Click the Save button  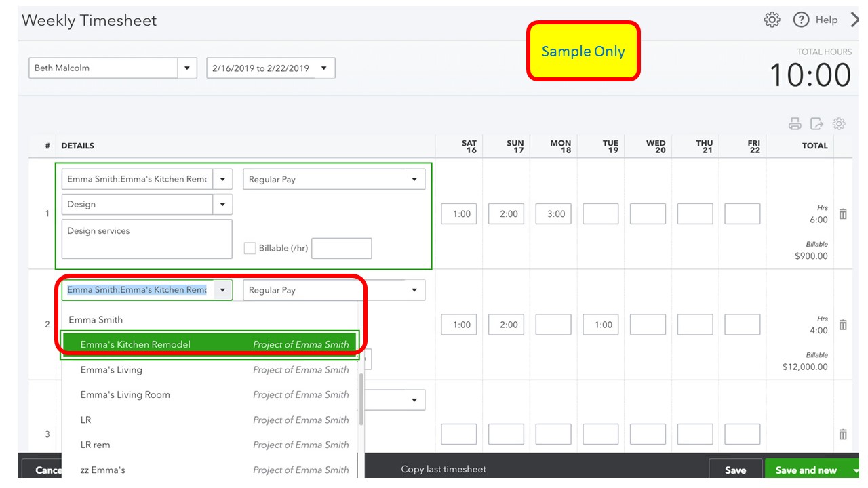pyautogui.click(x=736, y=470)
